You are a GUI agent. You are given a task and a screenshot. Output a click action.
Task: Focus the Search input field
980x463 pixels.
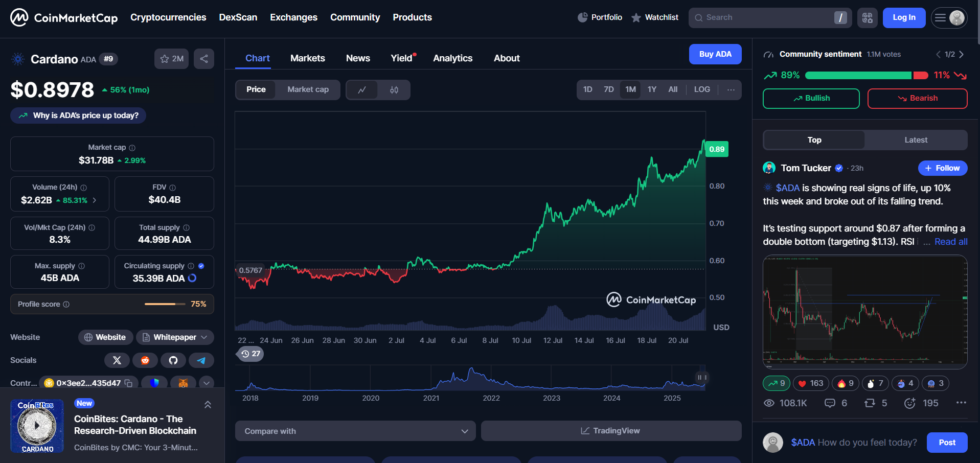pyautogui.click(x=770, y=18)
